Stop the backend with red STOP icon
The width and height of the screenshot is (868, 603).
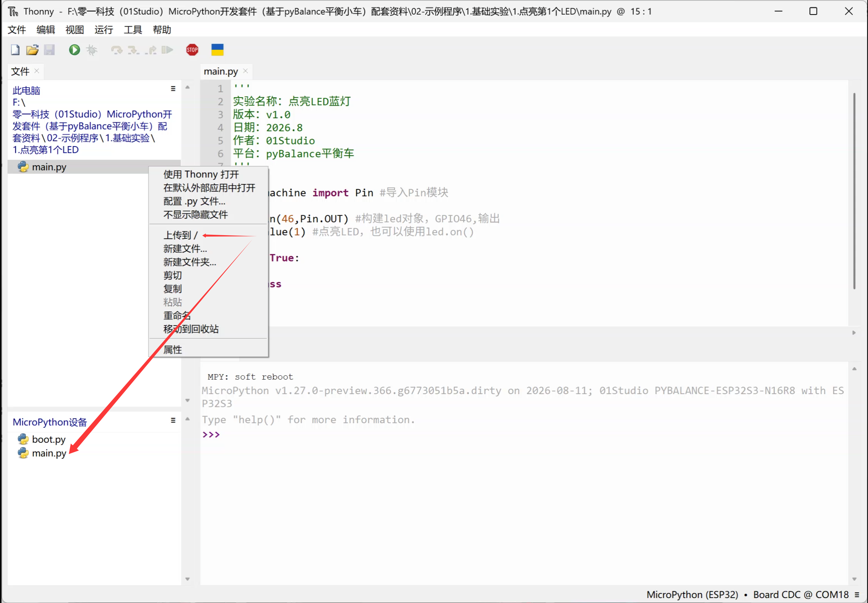click(x=192, y=50)
